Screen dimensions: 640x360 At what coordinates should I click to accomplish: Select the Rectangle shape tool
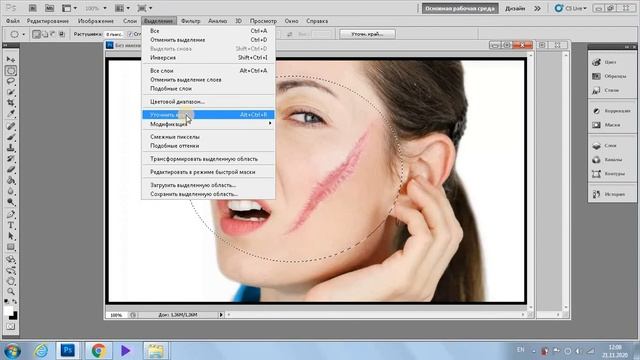point(11,247)
